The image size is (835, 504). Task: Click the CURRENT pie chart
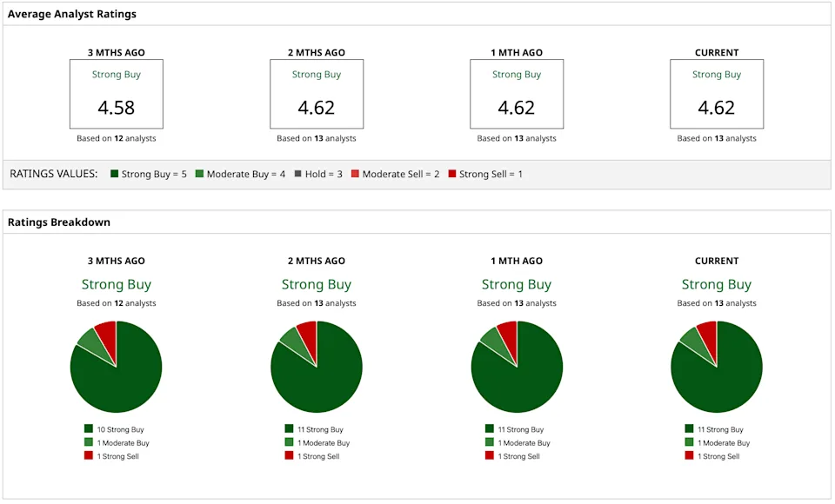click(717, 367)
